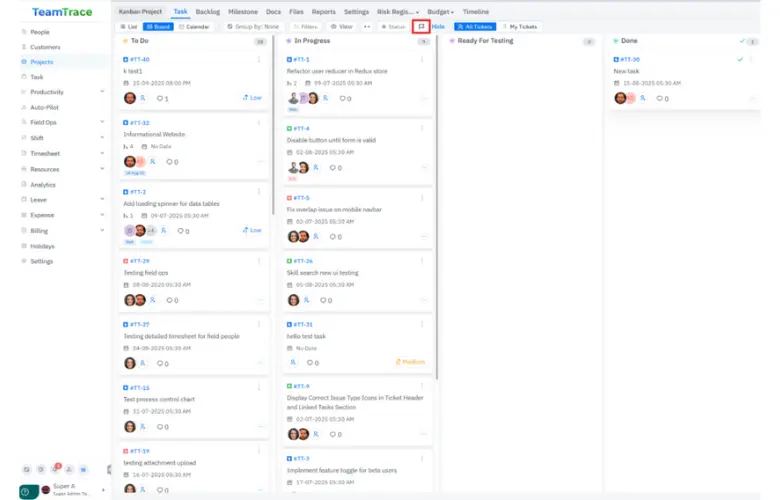
Task: Open the Group by: None dropdown
Action: pyautogui.click(x=251, y=26)
